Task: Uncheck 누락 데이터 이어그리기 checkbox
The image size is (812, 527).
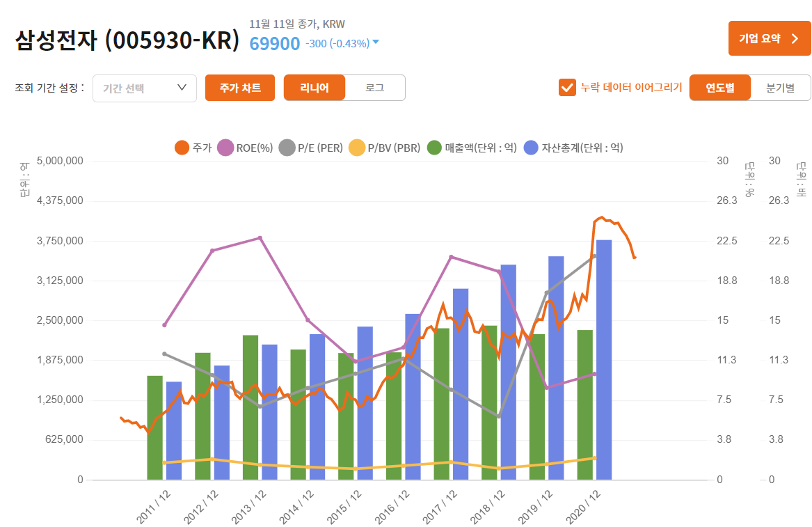Action: 567,88
